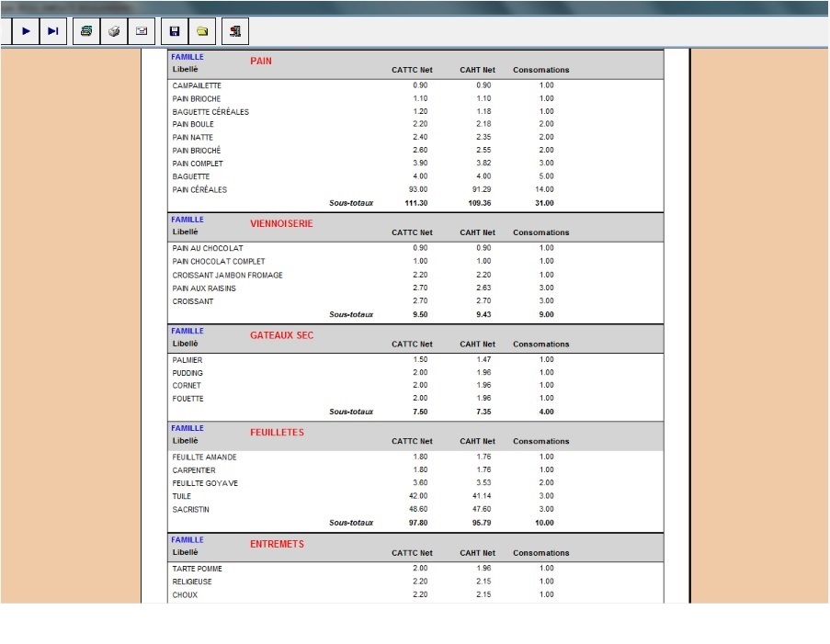Click the PAIN BOULE row label
This screenshot has height=644, width=830.
(x=193, y=124)
